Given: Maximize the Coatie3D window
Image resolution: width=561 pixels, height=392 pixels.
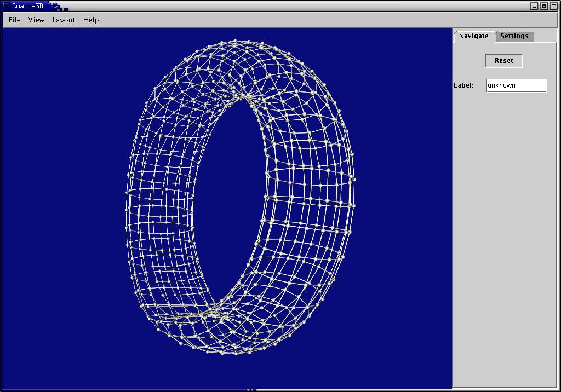Looking at the screenshot, I should click(x=544, y=6).
